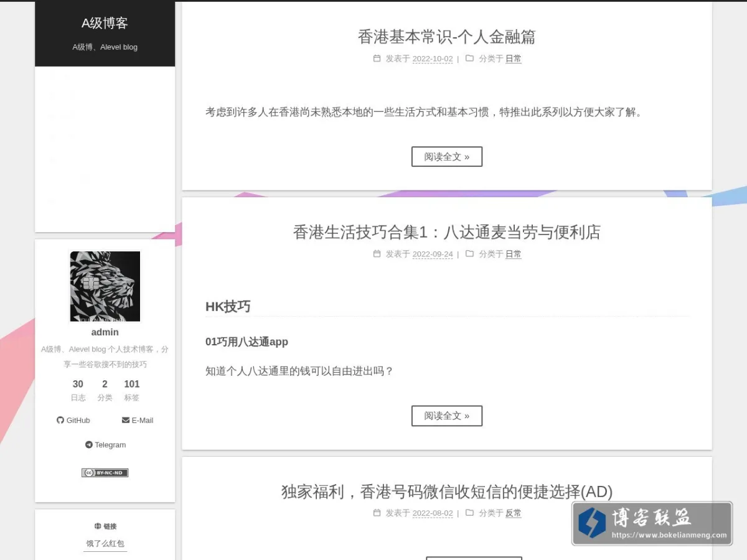Click sidebar description about 个人技术博客

(105, 357)
